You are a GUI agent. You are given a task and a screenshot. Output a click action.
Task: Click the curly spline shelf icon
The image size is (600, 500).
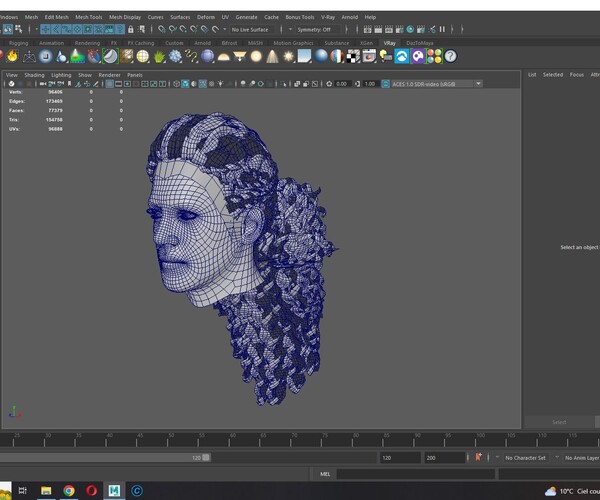coord(191,57)
